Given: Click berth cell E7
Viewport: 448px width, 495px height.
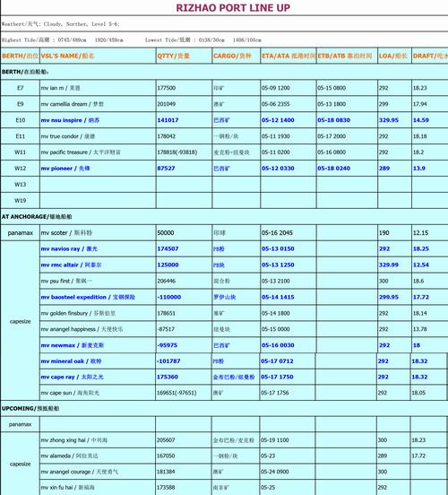Looking at the screenshot, I should pyautogui.click(x=21, y=88).
